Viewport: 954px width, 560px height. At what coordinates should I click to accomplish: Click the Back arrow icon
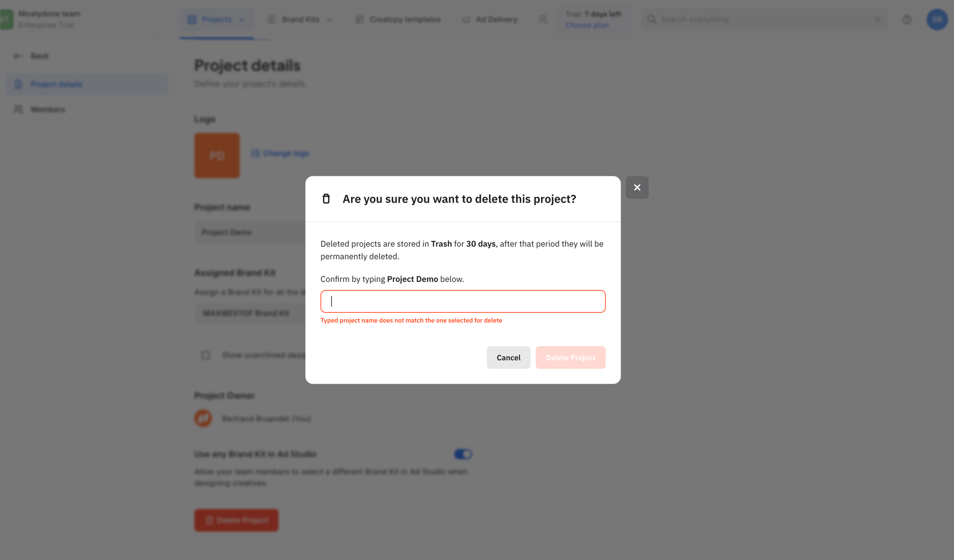[x=18, y=56]
